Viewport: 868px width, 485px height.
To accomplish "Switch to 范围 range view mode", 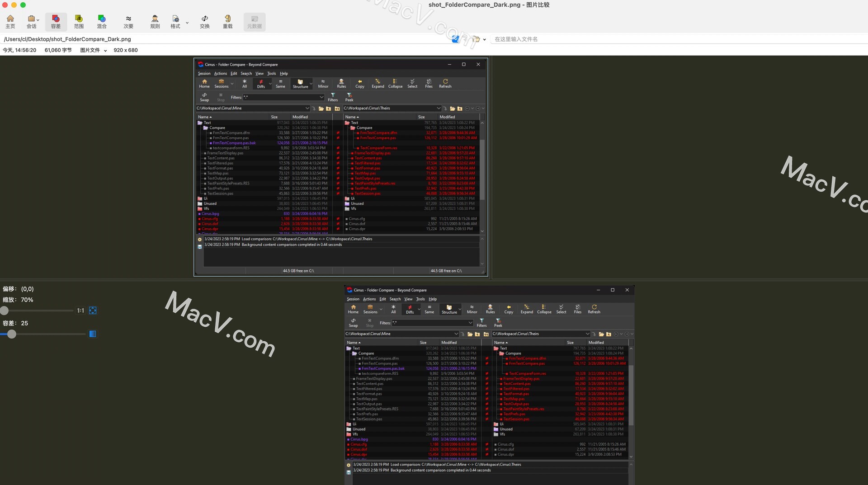I will [79, 21].
